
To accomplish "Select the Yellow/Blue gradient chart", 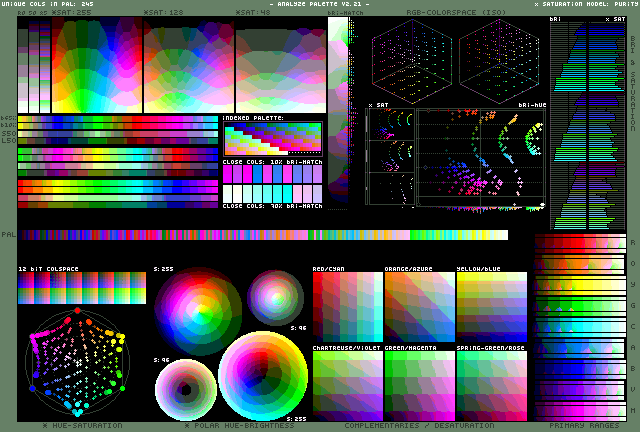I will (x=491, y=308).
